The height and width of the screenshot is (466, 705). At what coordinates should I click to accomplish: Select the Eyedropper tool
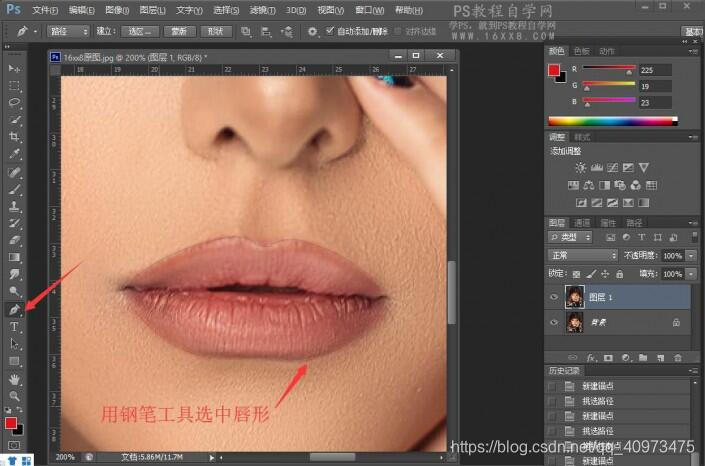tap(14, 154)
